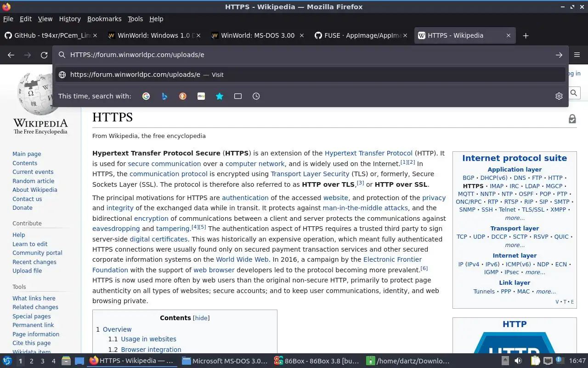Switch to Microsoft MS-DOS 3.0 taskbar window
This screenshot has width=588, height=368.
tap(224, 361)
